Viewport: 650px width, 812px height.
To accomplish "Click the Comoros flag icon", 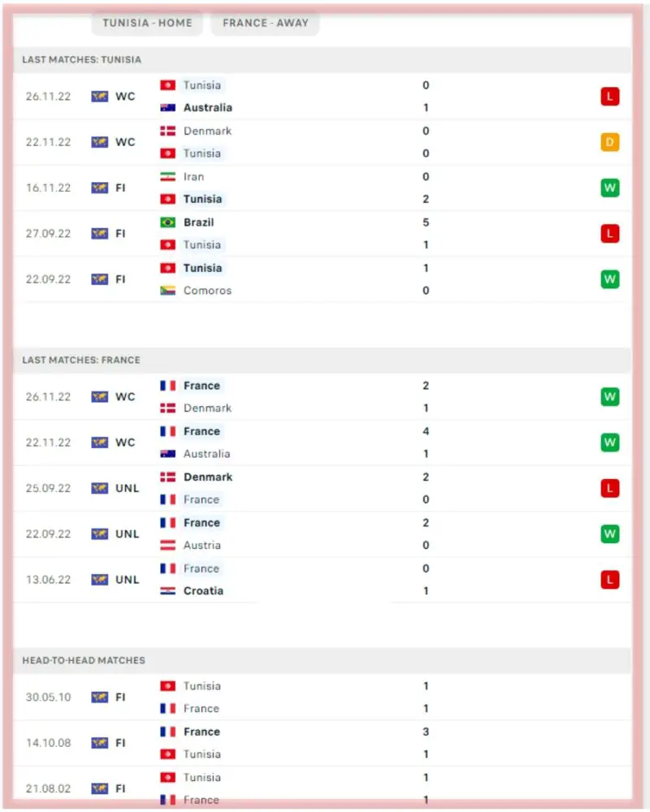I will pos(168,291).
